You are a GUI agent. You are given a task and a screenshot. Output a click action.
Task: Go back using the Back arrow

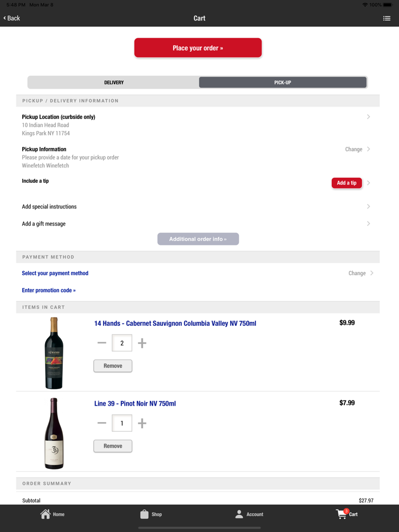pyautogui.click(x=11, y=18)
